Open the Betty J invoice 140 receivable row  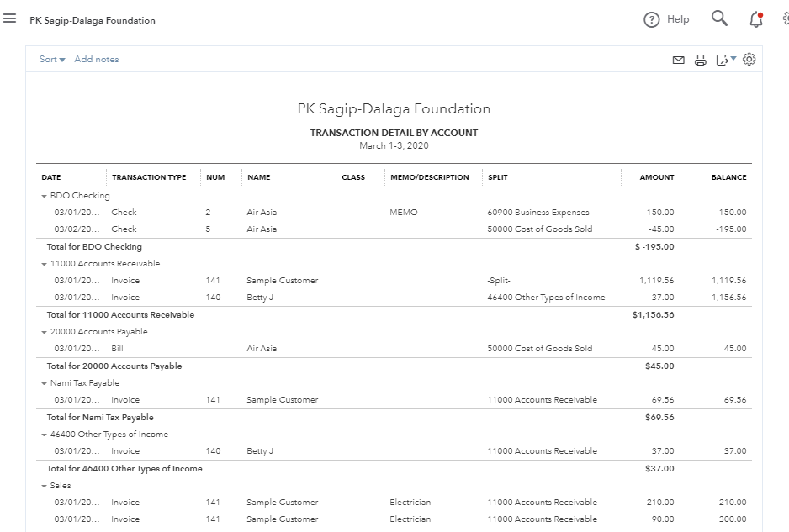[x=125, y=298]
